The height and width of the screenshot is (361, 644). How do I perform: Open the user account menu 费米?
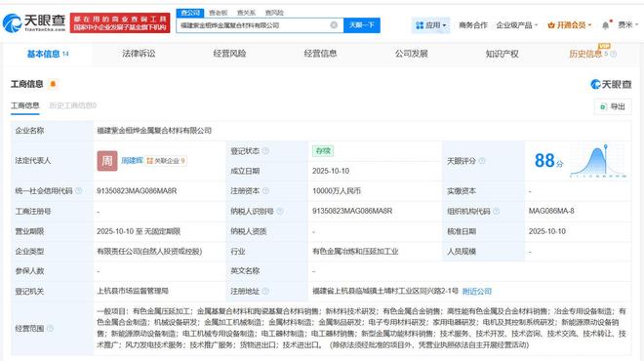(627, 25)
